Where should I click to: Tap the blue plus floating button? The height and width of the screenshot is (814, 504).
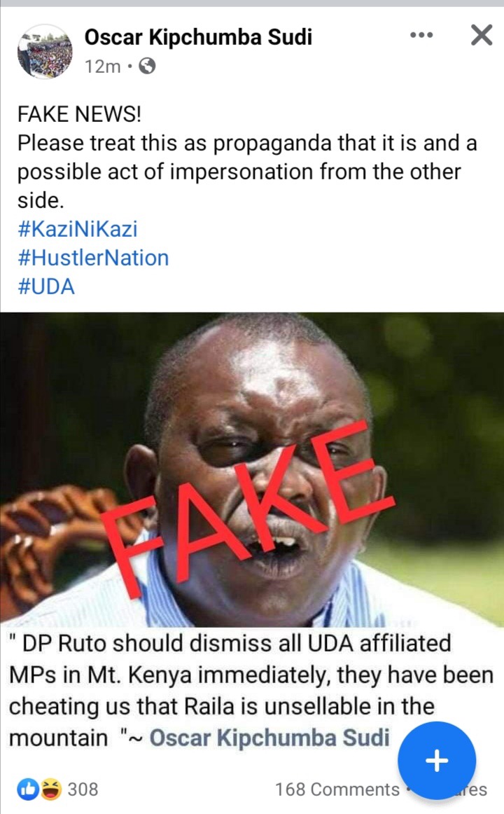[x=437, y=761]
